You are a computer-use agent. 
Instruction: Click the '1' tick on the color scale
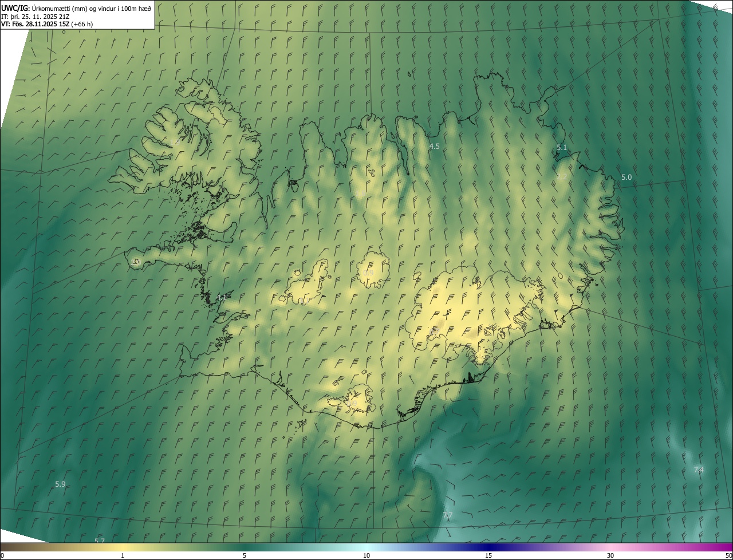(x=123, y=556)
